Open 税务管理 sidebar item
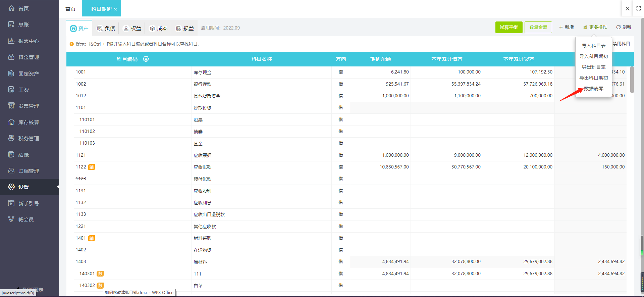Image resolution: width=644 pixels, height=297 pixels. point(29,139)
